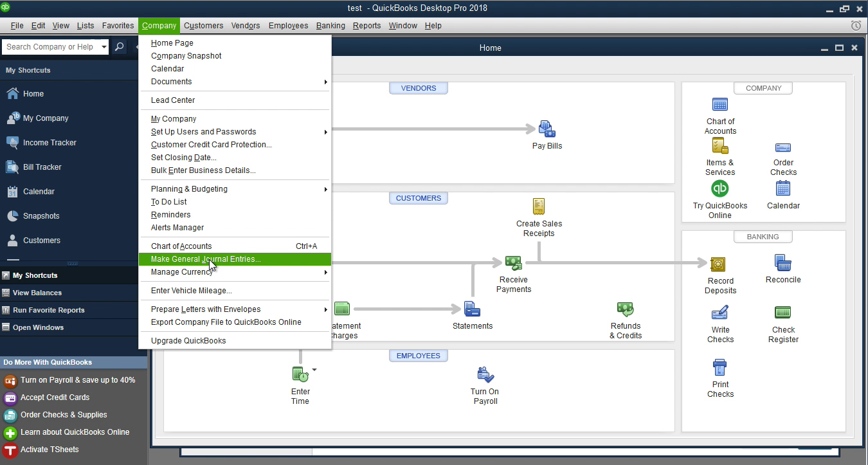868x465 pixels.
Task: Expand the search box dropdown arrow
Action: point(104,47)
